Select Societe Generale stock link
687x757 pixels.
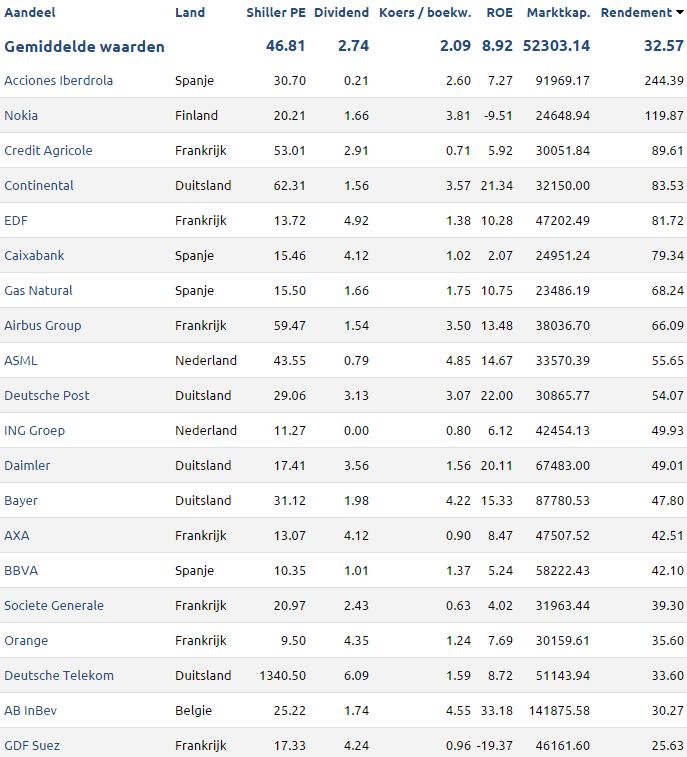pos(54,605)
